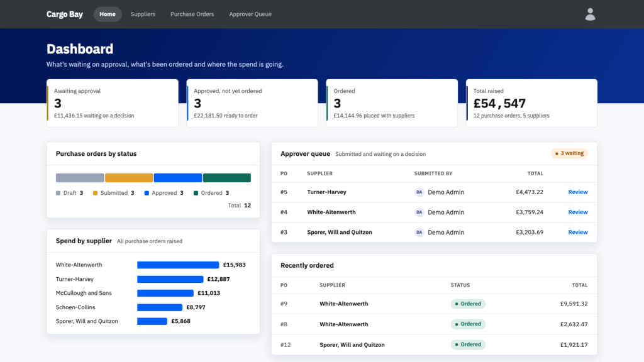Click PO number #9 in Recently ordered
The height and width of the screenshot is (362, 644).
[x=284, y=304]
